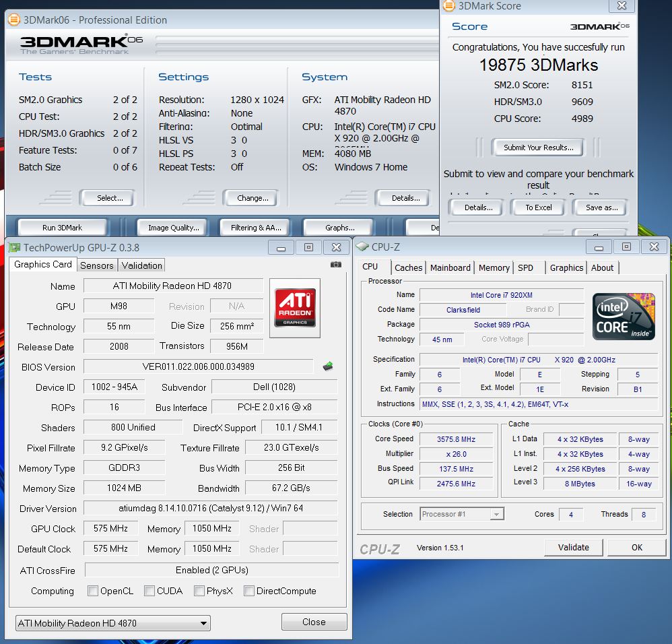Open the ATI Mobility Radeon HD 4870 GPU dropdown
The height and width of the screenshot is (644, 672).
coord(112,623)
